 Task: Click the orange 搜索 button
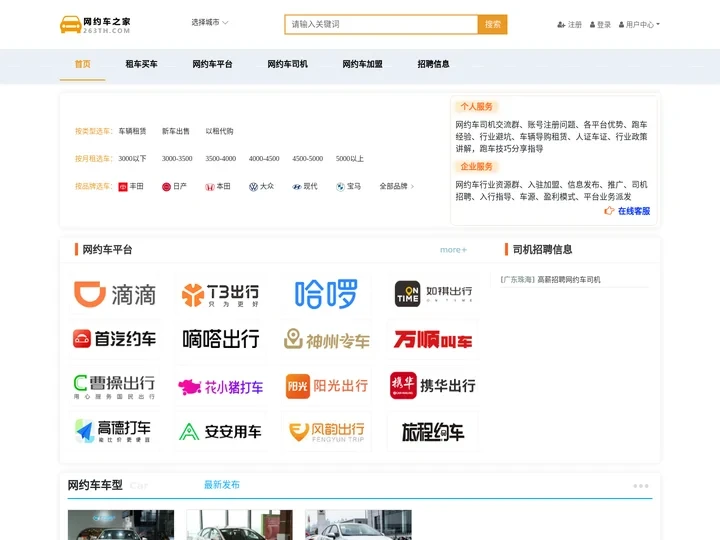[x=493, y=24]
